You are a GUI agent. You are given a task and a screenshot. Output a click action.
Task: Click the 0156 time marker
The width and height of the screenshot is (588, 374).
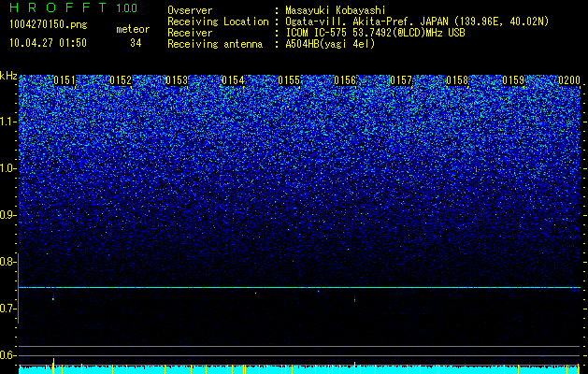click(x=345, y=80)
